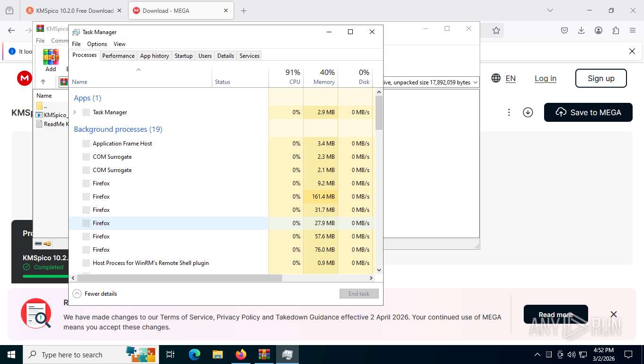Image resolution: width=644 pixels, height=364 pixels.
Task: Dismiss the MEGA terms banner with X
Action: pos(614,314)
